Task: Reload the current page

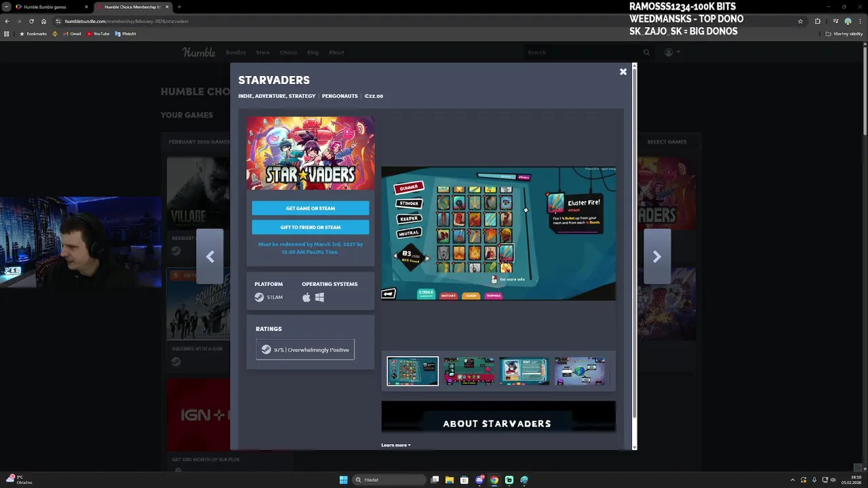Action: pos(31,21)
